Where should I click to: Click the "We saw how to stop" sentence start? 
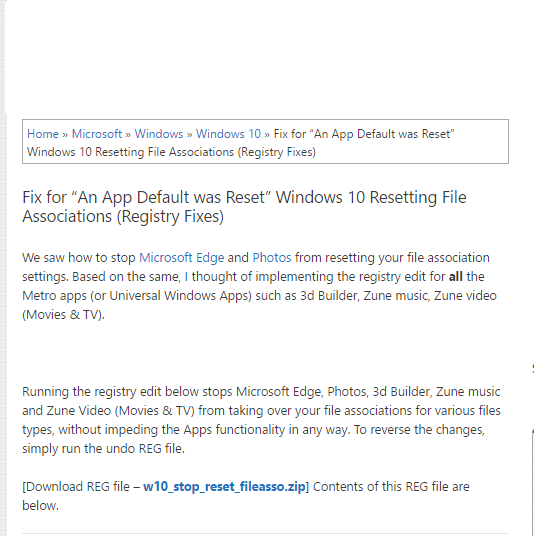coord(79,257)
